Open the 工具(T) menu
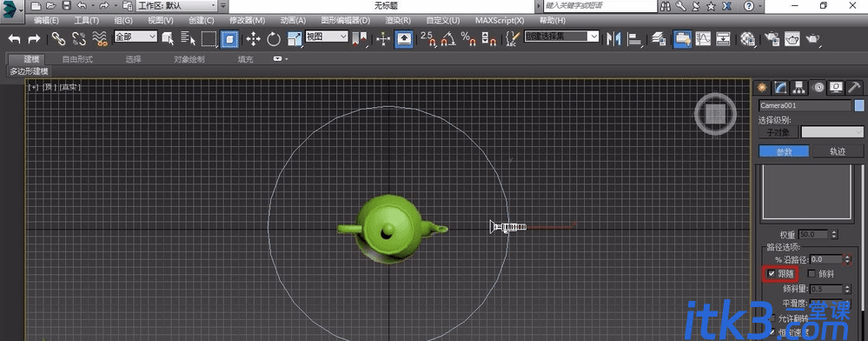Screen dimensions: 868x341 coord(86,21)
